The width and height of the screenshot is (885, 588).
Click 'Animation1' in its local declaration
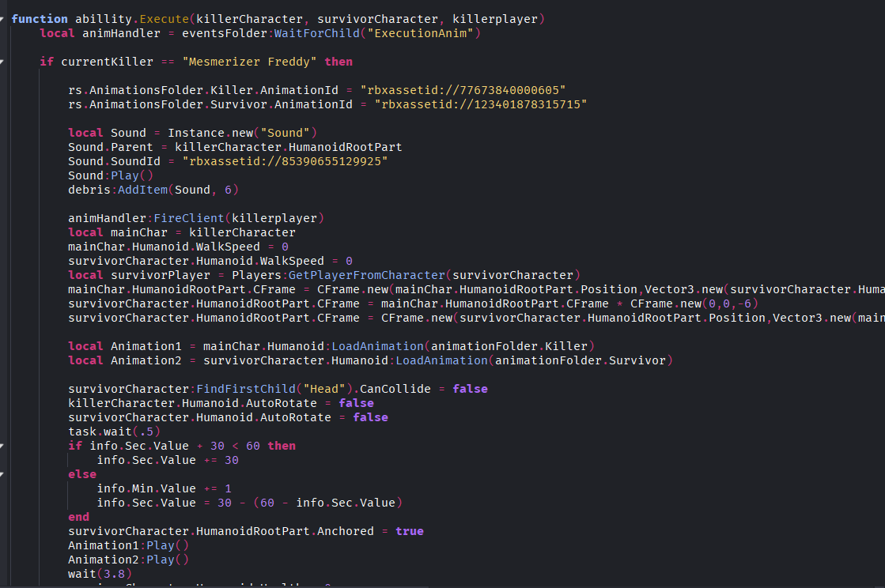(146, 346)
